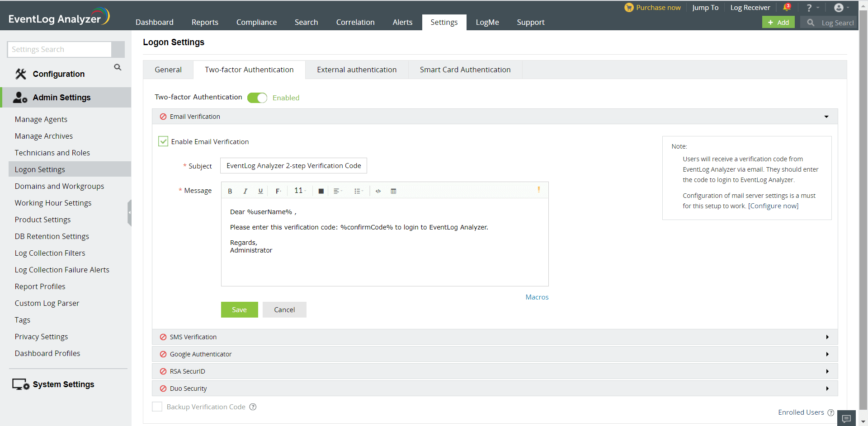Open the Smart Card Authentication tab
Image resolution: width=868 pixels, height=426 pixels.
click(x=465, y=70)
